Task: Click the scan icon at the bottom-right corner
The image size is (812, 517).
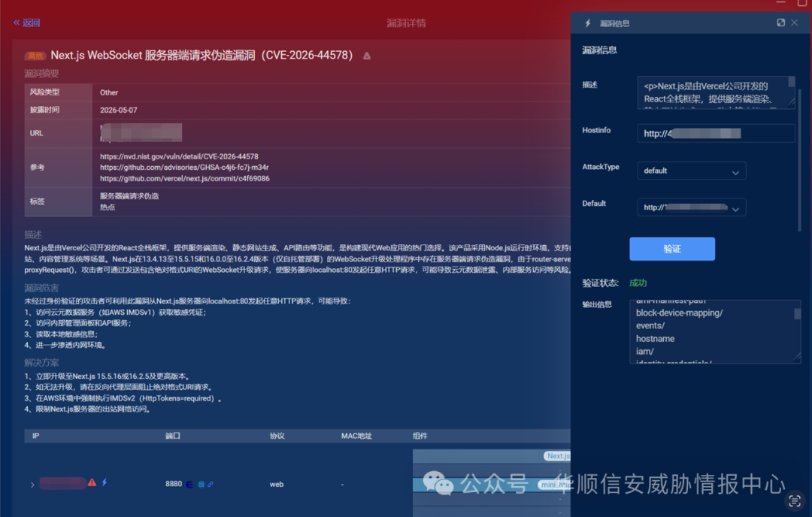Action: [795, 500]
